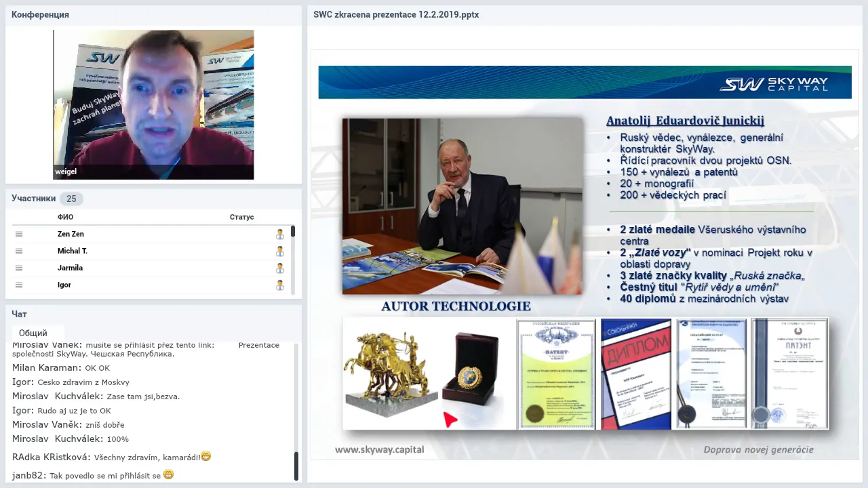Image resolution: width=868 pixels, height=488 pixels.
Task: Click the drag handle icon beside Zen Zen
Action: 19,234
